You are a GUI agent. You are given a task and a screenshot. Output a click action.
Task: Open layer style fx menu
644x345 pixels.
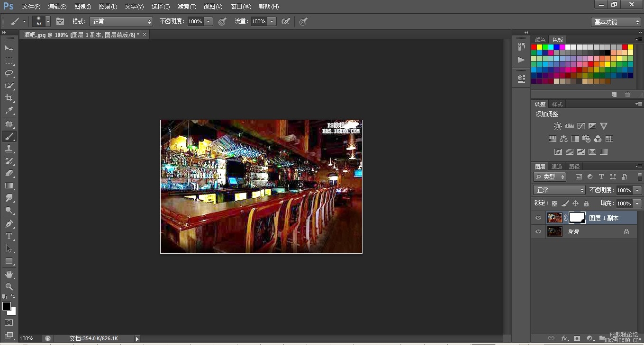(564, 338)
